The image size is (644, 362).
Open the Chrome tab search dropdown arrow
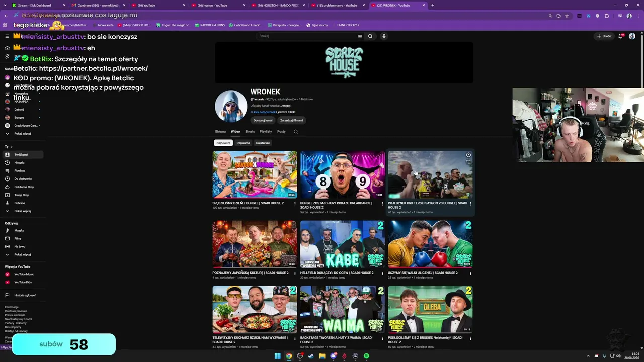(x=6, y=5)
